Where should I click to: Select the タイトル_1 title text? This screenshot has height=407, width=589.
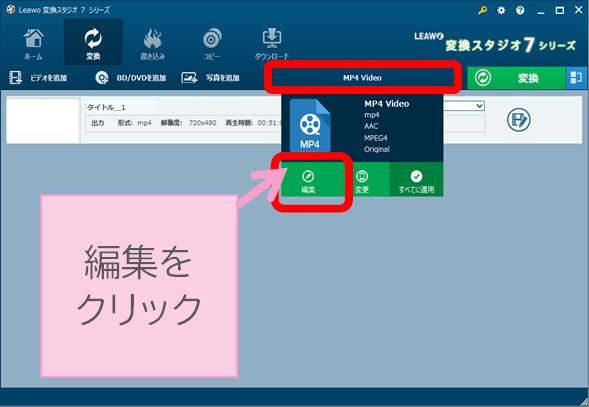pos(106,107)
